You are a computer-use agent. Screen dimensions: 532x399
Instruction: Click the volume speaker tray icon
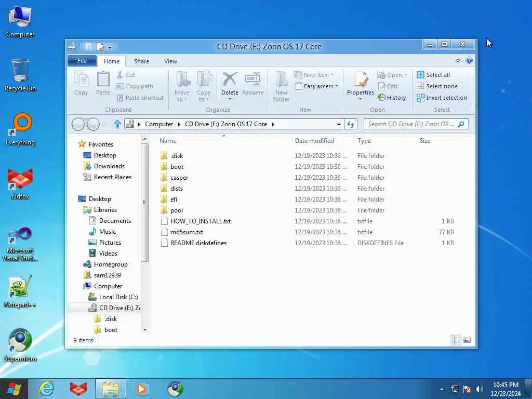coord(480,389)
